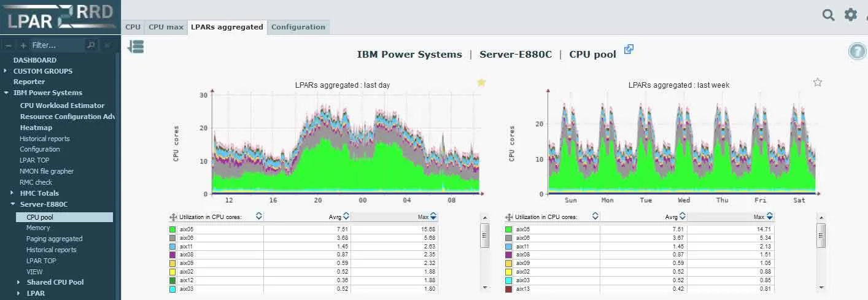Click IBM Power Systems in page title
This screenshot has width=868, height=300.
point(409,54)
